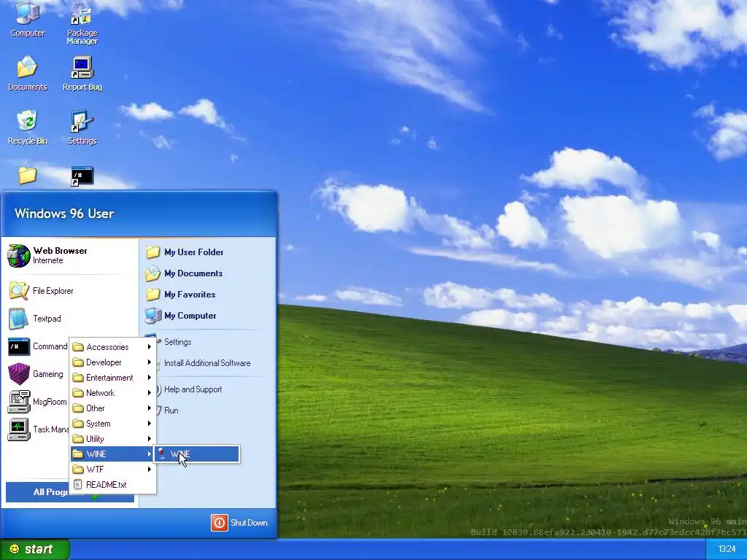Open the Recycle Bin icon
Image resolution: width=747 pixels, height=560 pixels.
click(x=28, y=127)
